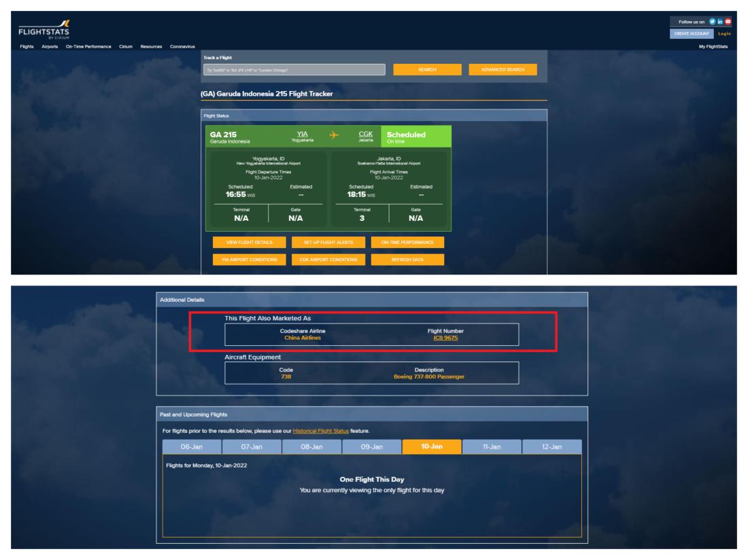Click View Flight Details button
The image size is (748, 560).
click(249, 243)
